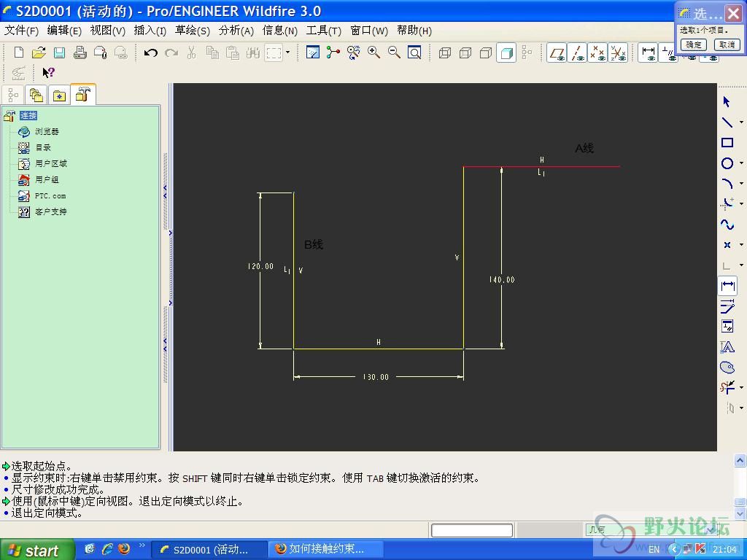This screenshot has width=747, height=560.
Task: Toggle sketch dimensions display
Action: pos(648,52)
